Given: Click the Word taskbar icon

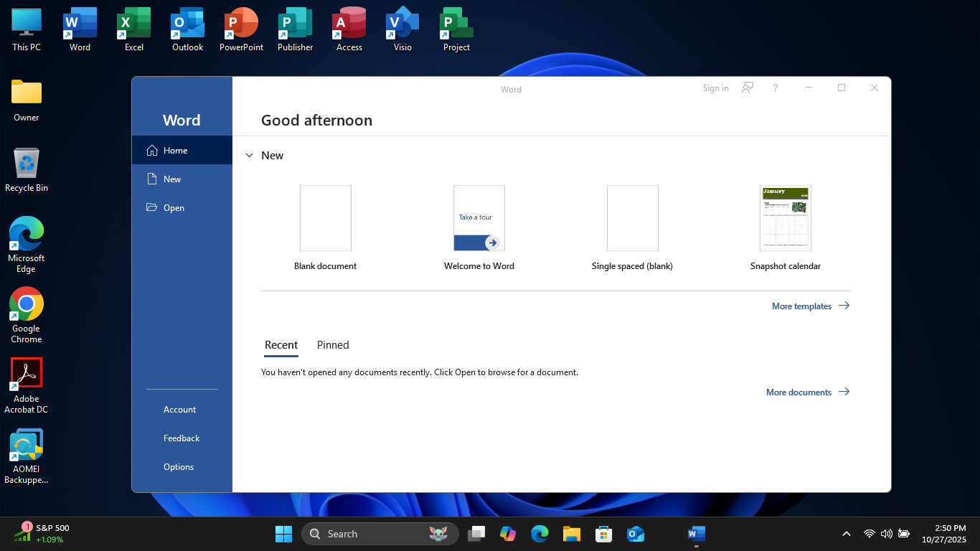Looking at the screenshot, I should click(696, 534).
